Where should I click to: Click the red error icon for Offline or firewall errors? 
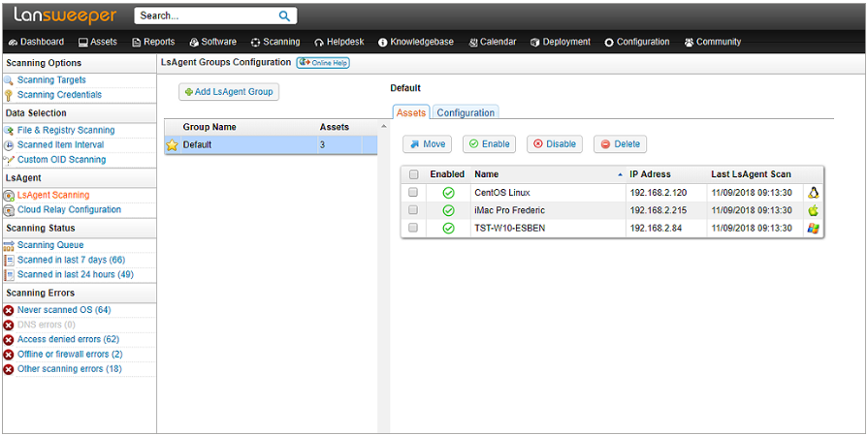click(x=9, y=355)
